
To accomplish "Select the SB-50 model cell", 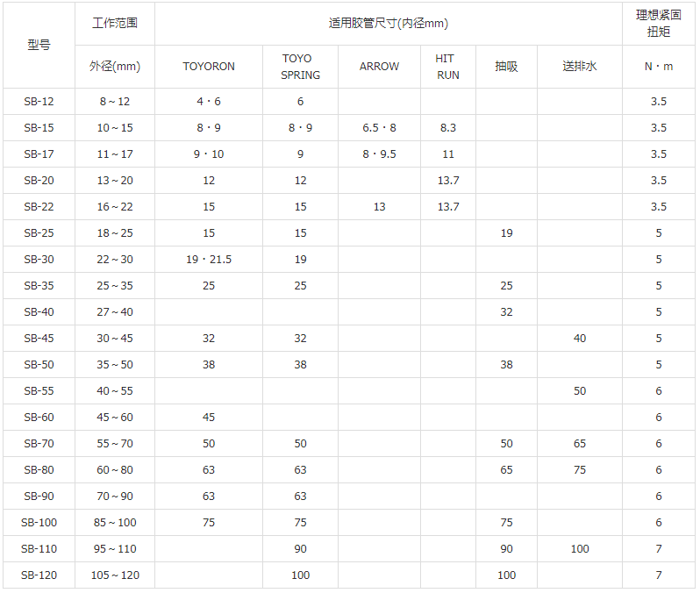I will tap(39, 365).
